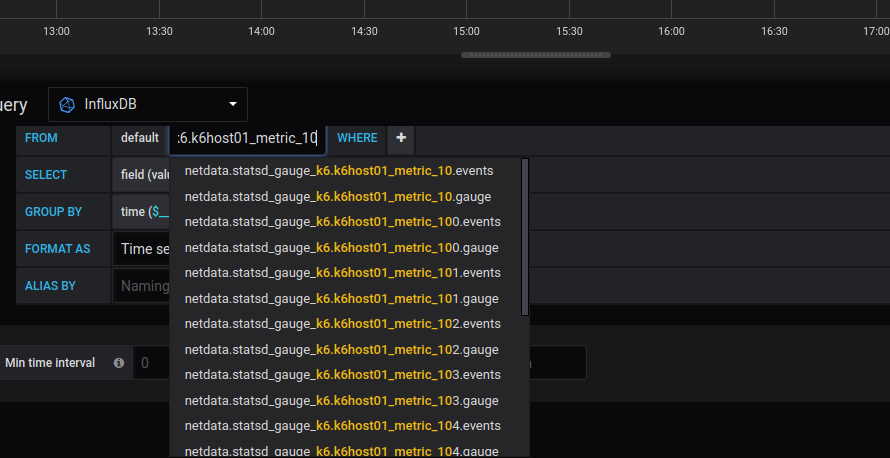This screenshot has height=458, width=890.
Task: Select suggestion k6host01_metric_10.events
Action: [346, 171]
